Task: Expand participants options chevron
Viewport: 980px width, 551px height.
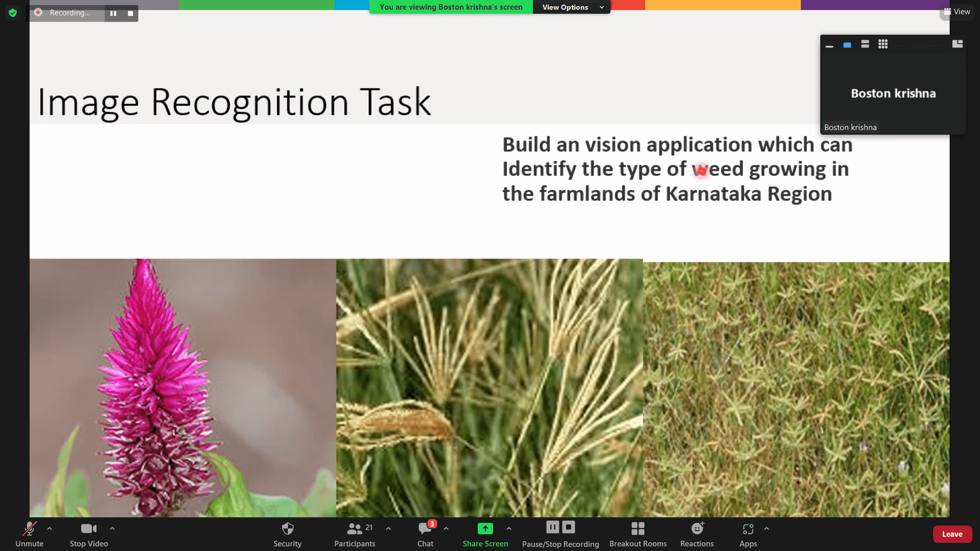Action: tap(388, 529)
